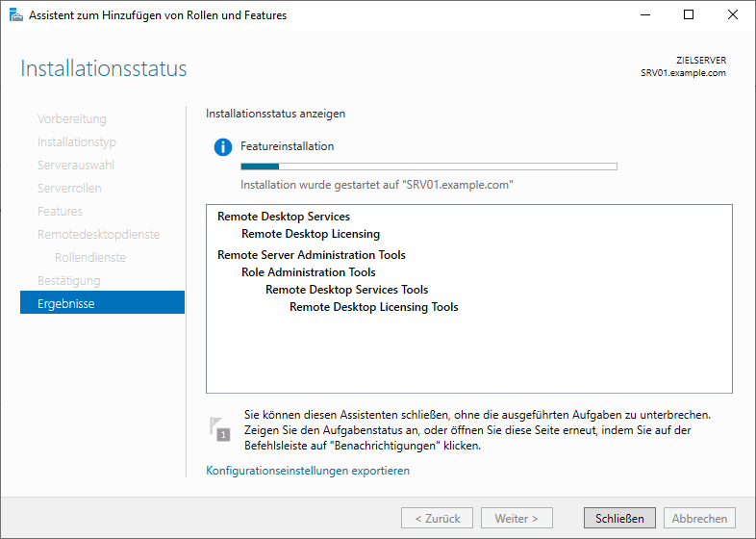Minimize the wizard window

(x=645, y=15)
